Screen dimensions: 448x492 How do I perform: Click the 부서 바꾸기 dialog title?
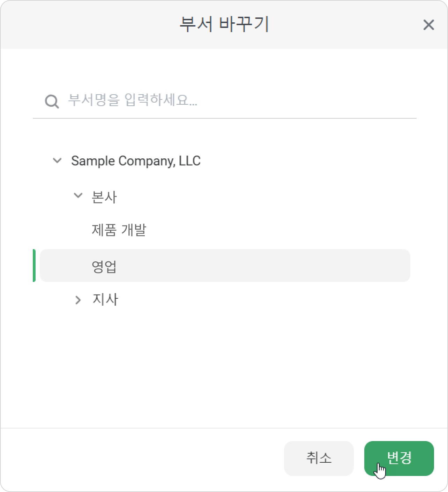tap(224, 24)
